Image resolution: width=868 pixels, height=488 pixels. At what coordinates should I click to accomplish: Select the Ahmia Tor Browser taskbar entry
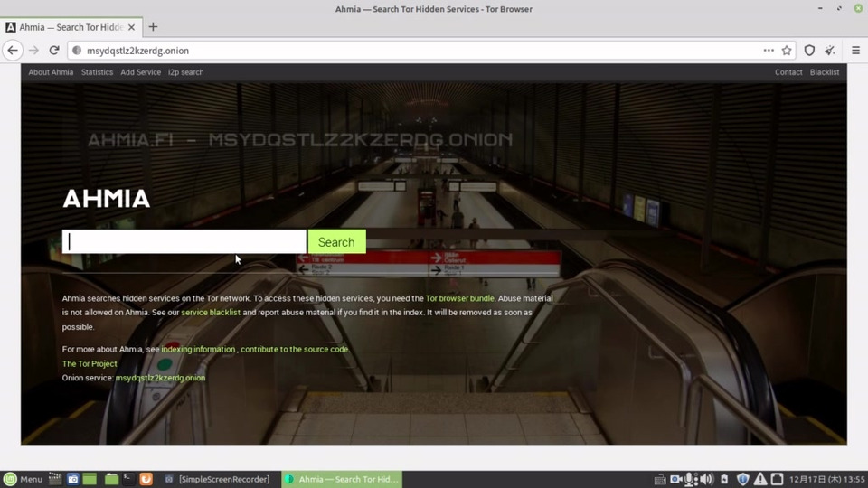(x=342, y=479)
